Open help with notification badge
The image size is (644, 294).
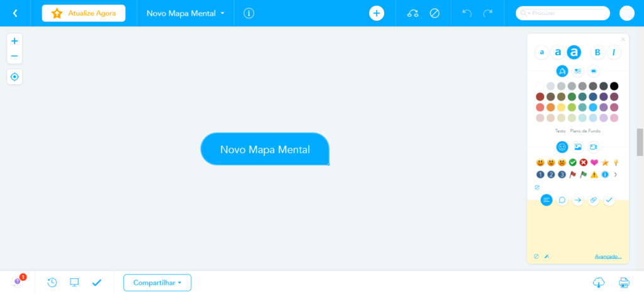point(18,281)
